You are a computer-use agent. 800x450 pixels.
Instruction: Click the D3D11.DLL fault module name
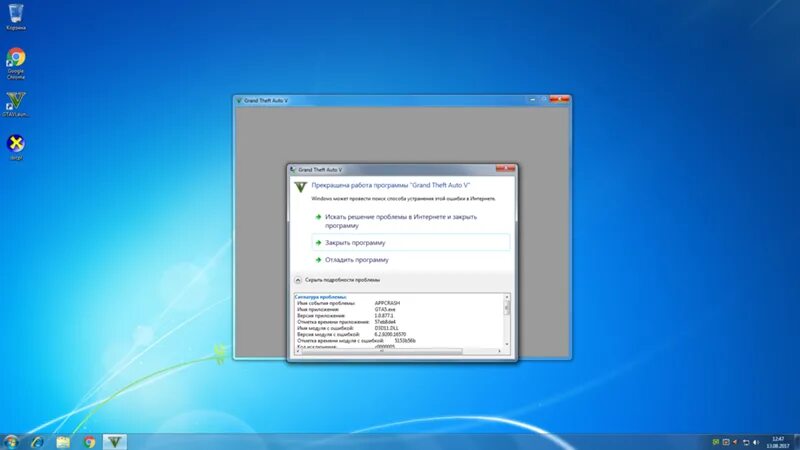(386, 328)
